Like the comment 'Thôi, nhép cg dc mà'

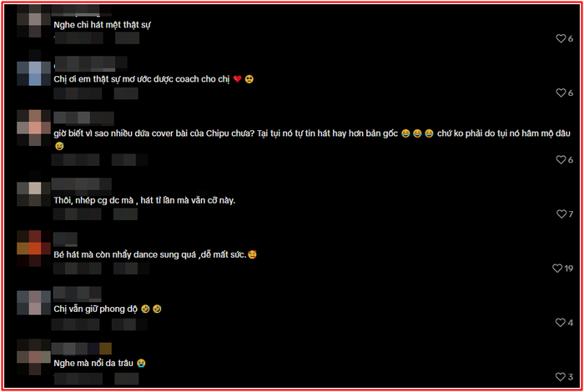click(561, 214)
